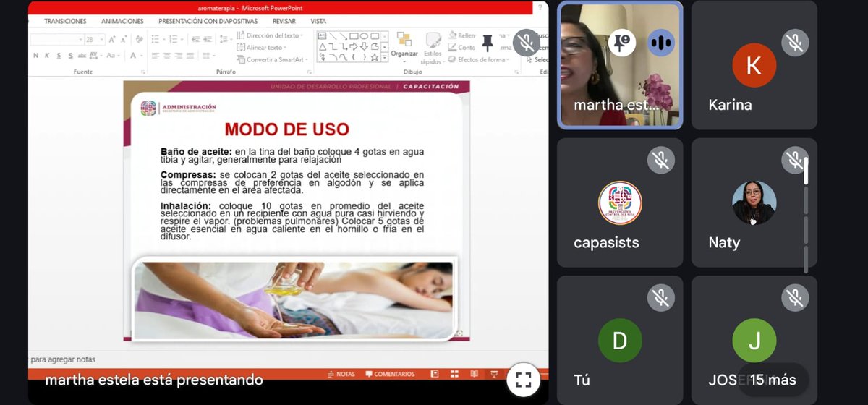Select martha's video tile
This screenshot has height=405, width=868.
coord(620,65)
